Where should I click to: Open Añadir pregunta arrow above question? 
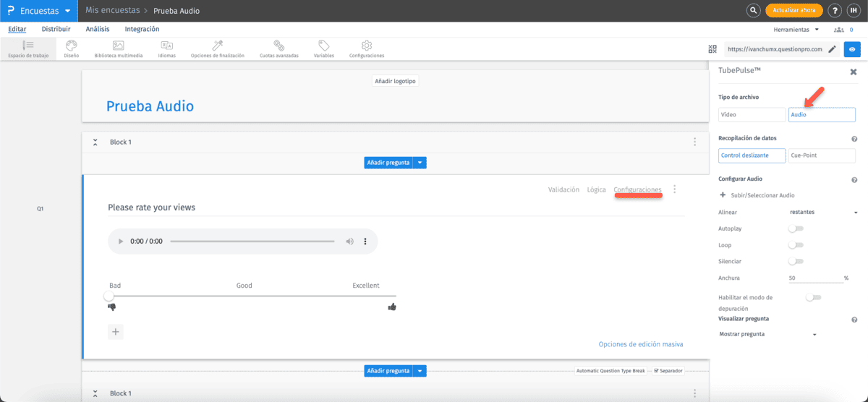point(420,163)
